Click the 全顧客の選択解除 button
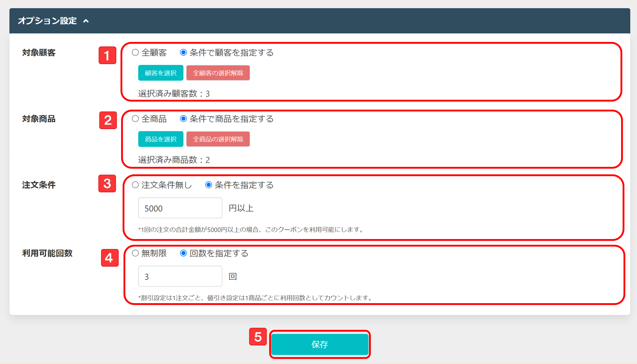This screenshot has height=364, width=637. tap(218, 73)
